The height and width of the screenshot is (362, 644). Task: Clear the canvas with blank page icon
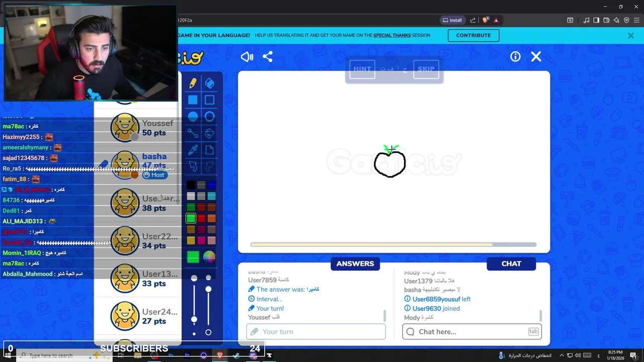click(x=210, y=150)
